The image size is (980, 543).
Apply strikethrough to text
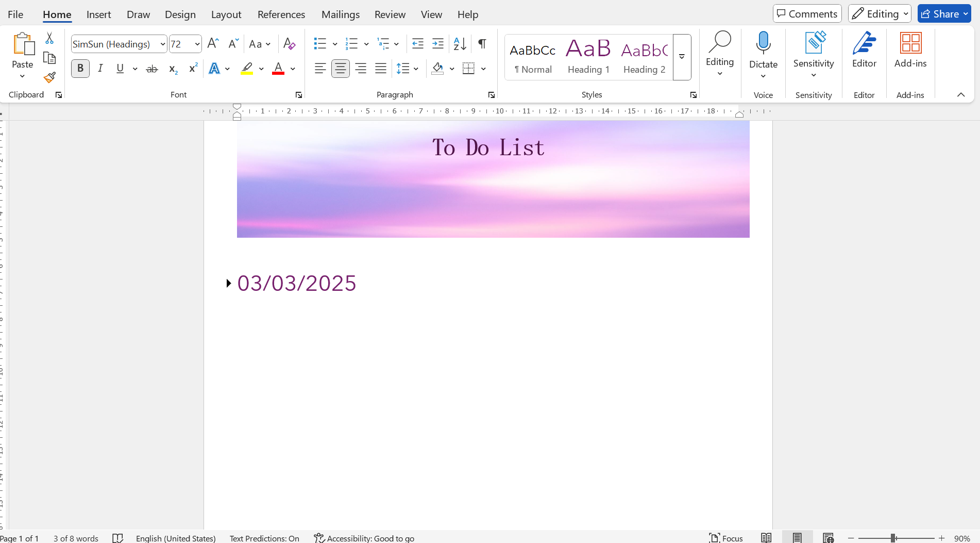point(151,68)
